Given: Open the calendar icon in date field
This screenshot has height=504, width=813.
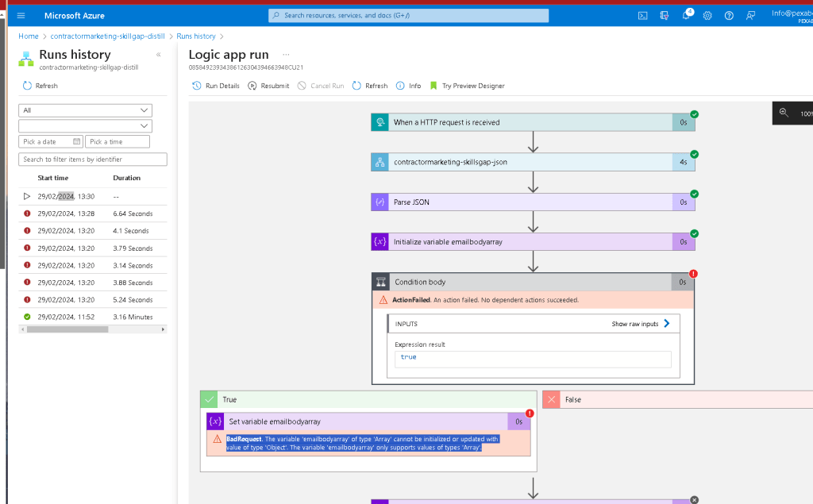Looking at the screenshot, I should [77, 141].
